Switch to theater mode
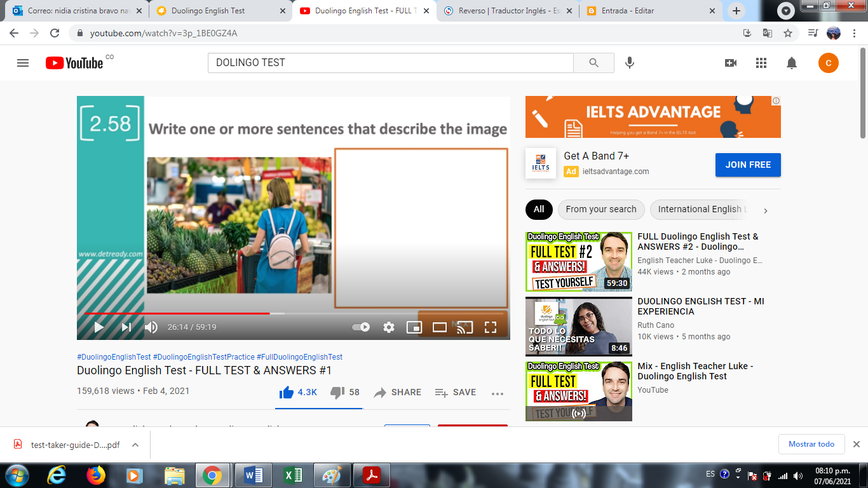This screenshot has width=868, height=488. tap(440, 327)
